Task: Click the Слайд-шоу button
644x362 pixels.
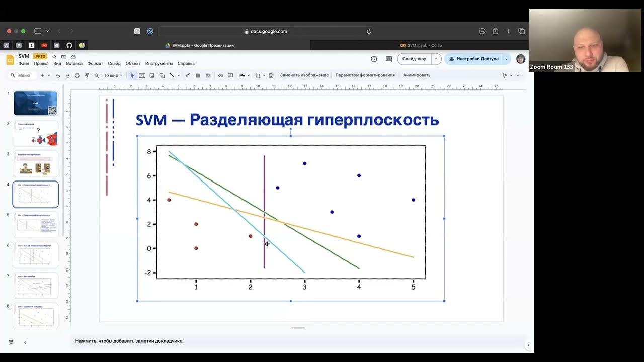Action: 414,59
